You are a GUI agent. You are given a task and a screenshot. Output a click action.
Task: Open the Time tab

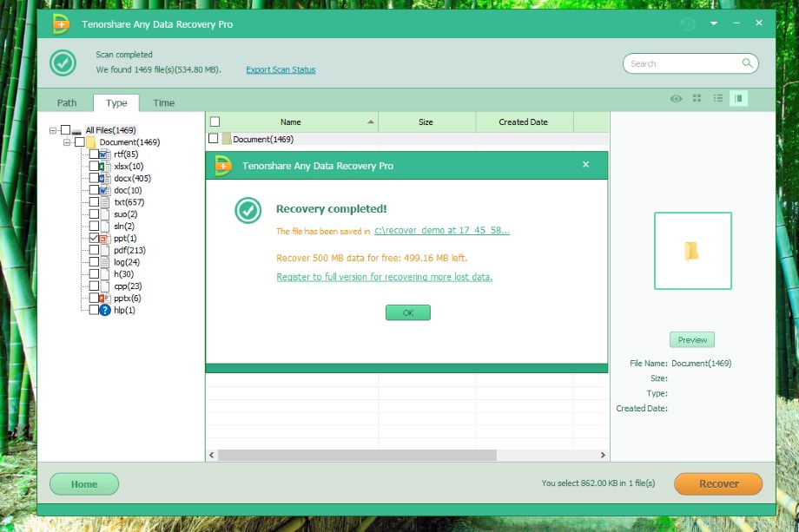click(x=163, y=102)
